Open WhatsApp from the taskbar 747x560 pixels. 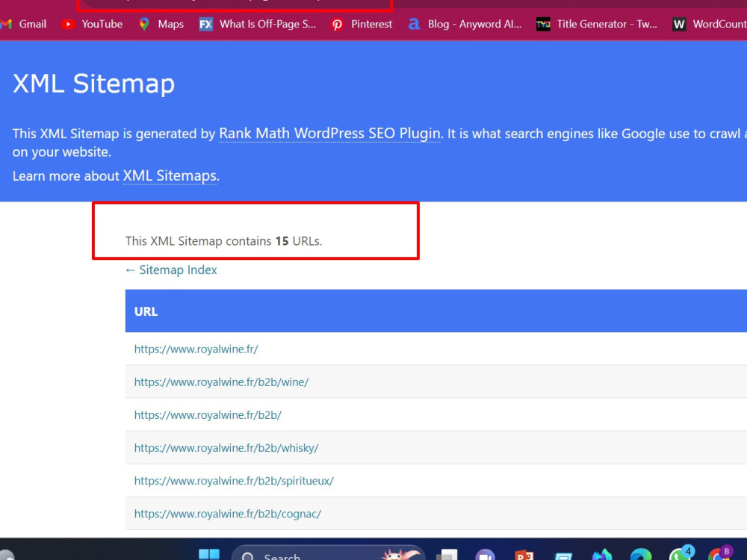[680, 554]
